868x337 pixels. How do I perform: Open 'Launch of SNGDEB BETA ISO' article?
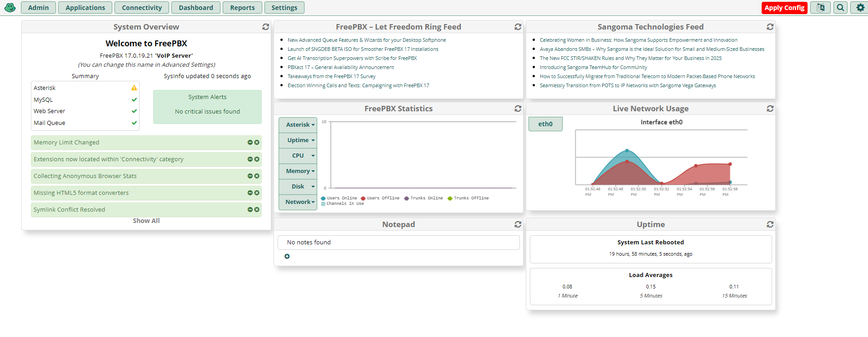(x=363, y=49)
